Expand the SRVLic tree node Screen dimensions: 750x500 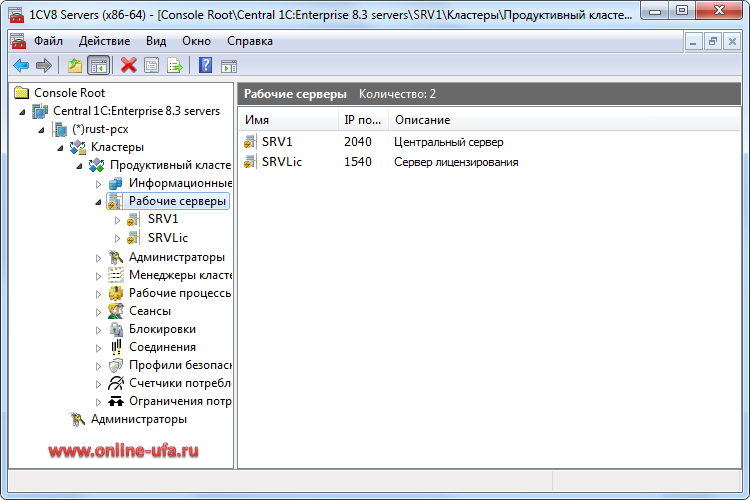tap(117, 238)
